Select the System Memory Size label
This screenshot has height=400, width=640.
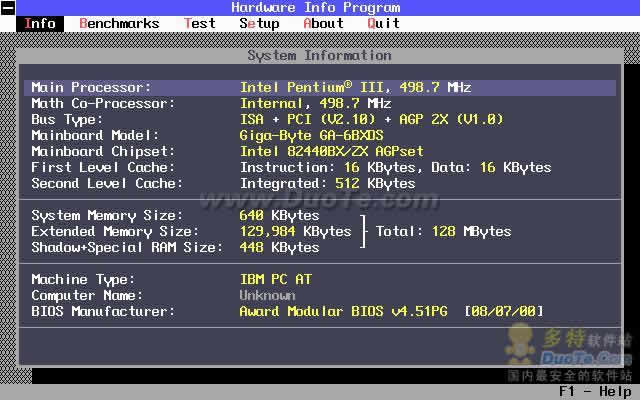(107, 216)
